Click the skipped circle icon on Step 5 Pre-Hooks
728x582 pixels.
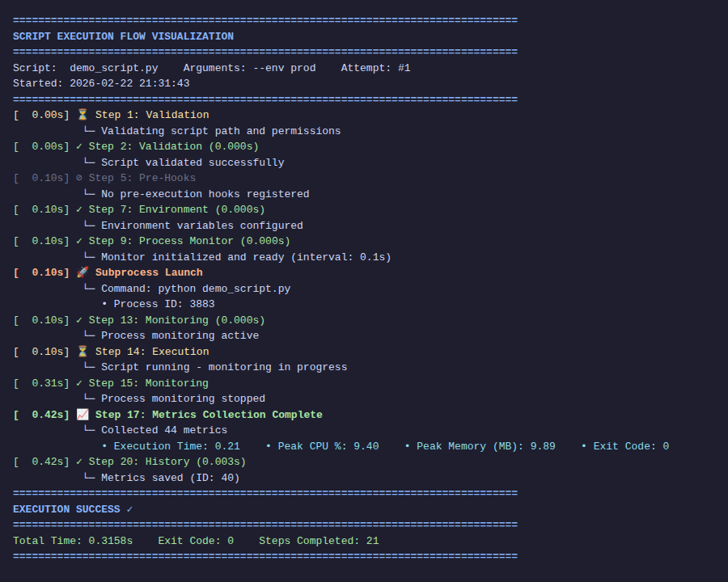click(x=79, y=178)
